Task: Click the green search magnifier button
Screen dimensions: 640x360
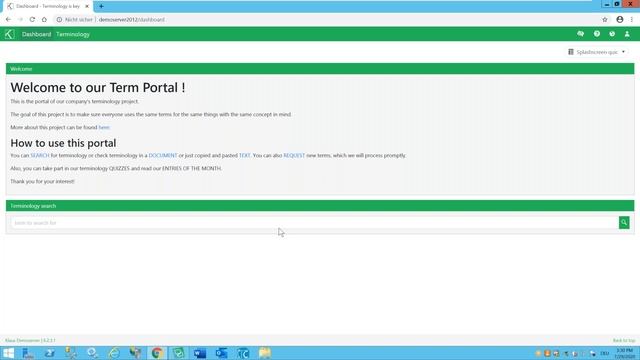Action: click(x=624, y=222)
